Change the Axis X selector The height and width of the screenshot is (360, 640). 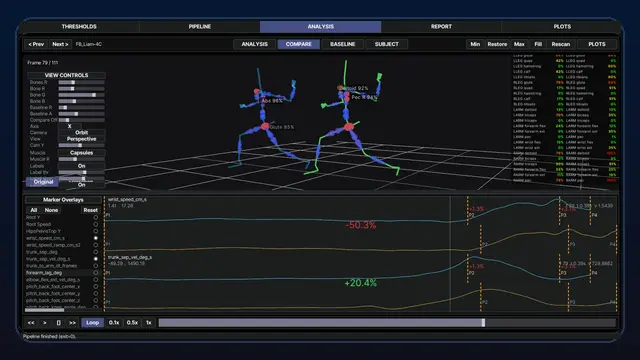pos(69,127)
